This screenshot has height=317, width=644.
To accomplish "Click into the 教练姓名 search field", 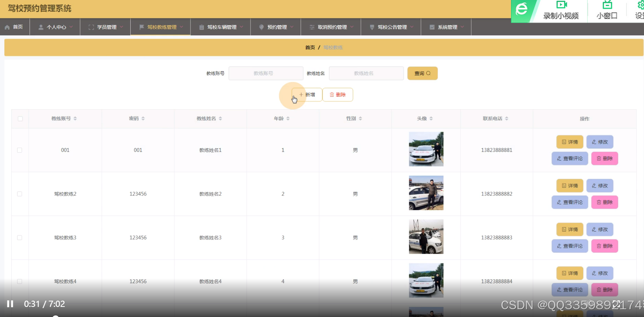I will click(366, 73).
